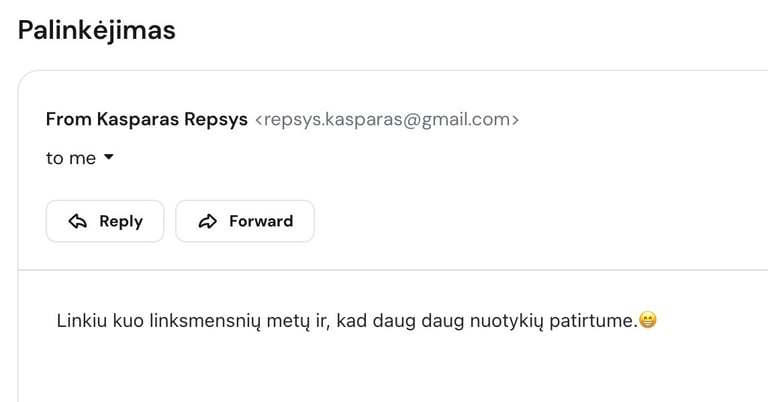Click the "to me" recipient text
This screenshot has width=768, height=402.
[71, 158]
